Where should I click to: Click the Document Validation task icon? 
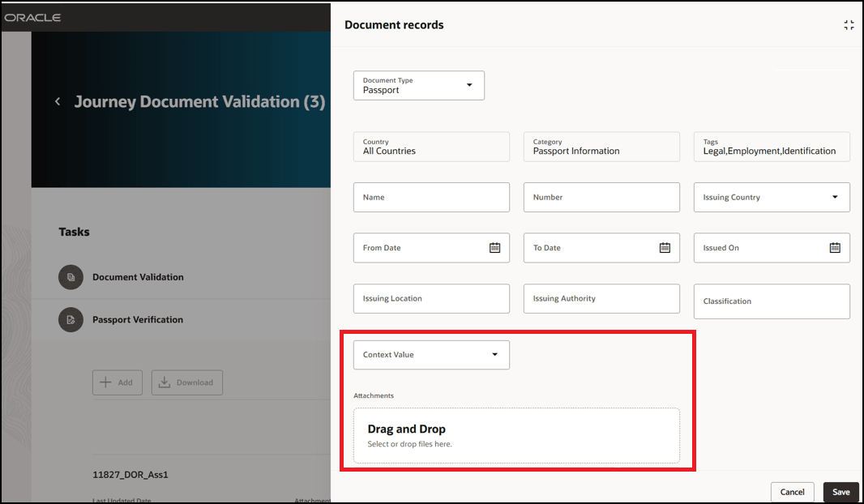(x=71, y=277)
